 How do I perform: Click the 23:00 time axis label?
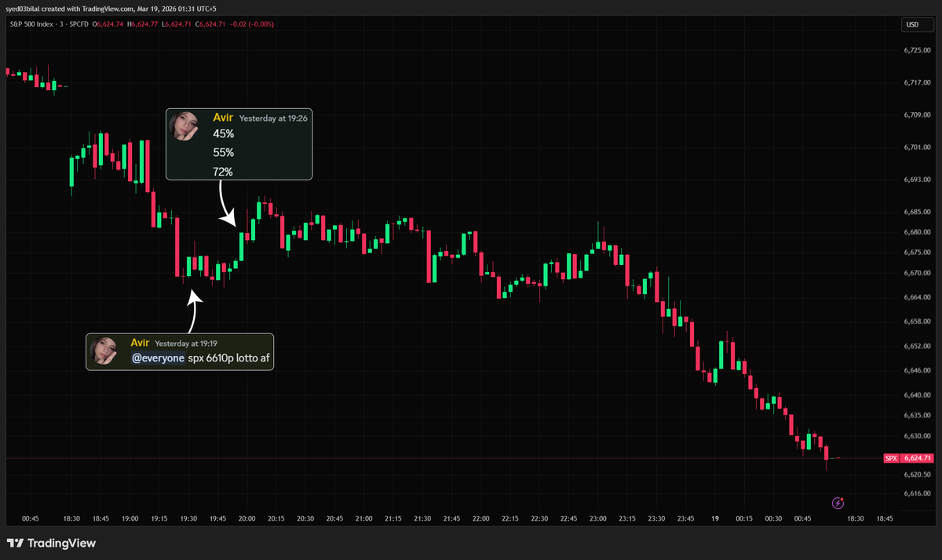(598, 518)
